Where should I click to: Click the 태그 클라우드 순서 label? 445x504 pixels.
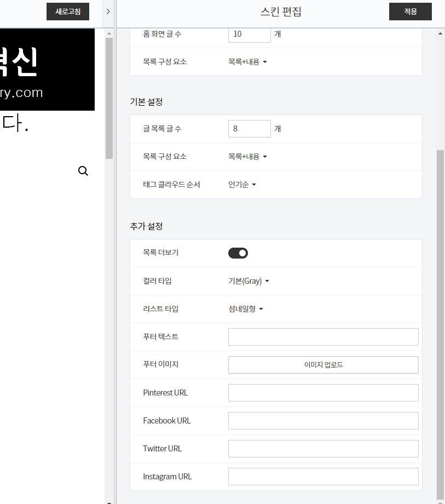point(171,185)
